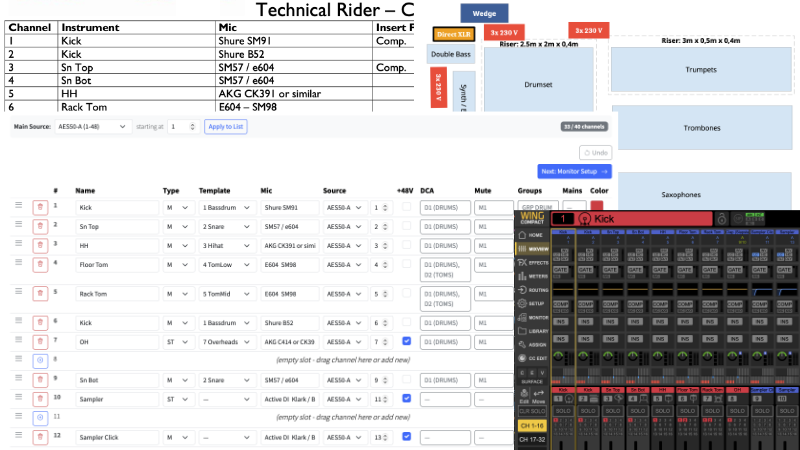Open EFFECTS in the WING sidebar
This screenshot has width=800, height=450.
(x=533, y=263)
